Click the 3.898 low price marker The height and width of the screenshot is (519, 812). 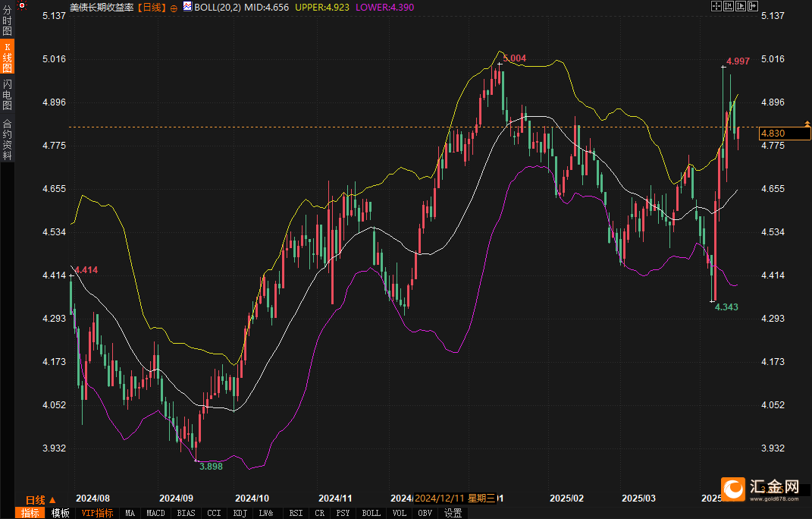(212, 466)
